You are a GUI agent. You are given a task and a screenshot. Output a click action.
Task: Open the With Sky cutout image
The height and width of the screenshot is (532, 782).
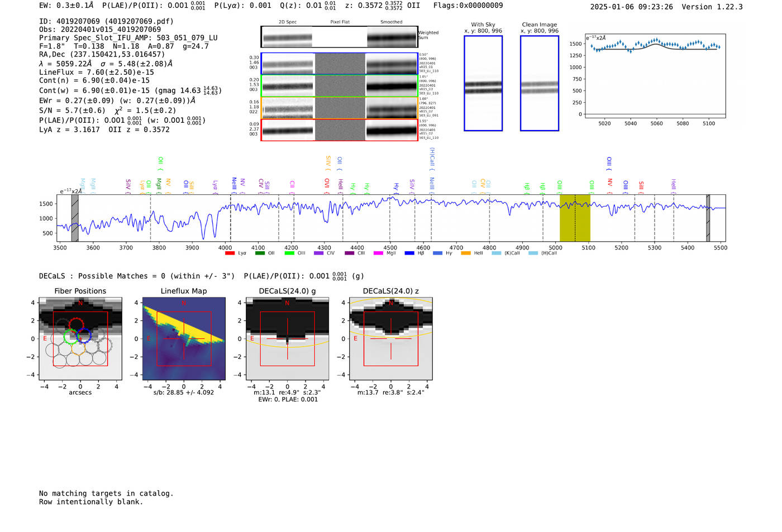[x=483, y=83]
